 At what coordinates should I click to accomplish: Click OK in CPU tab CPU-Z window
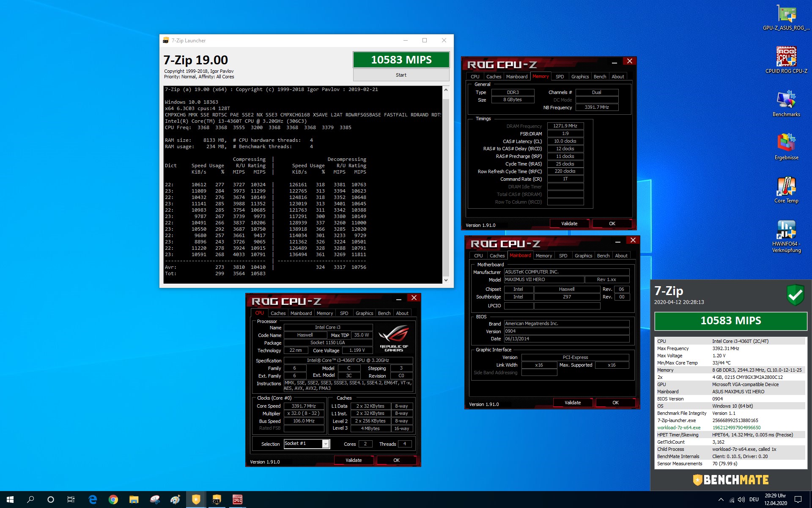click(x=396, y=460)
